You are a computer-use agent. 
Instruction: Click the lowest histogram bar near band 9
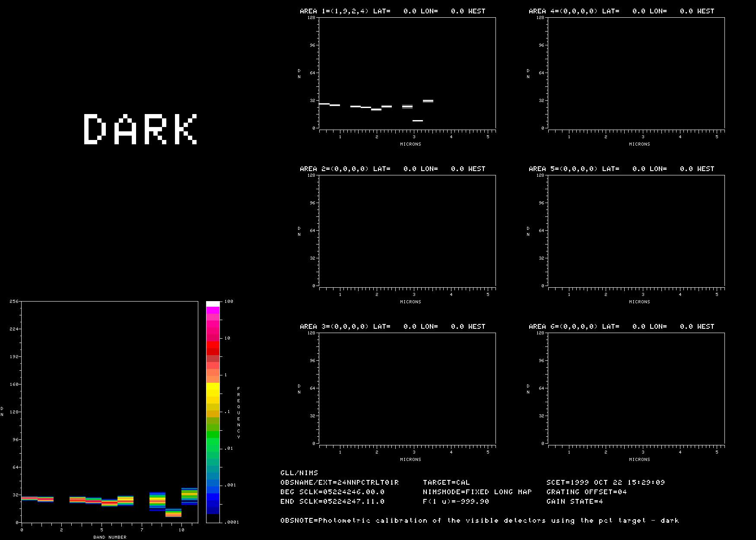(x=173, y=513)
